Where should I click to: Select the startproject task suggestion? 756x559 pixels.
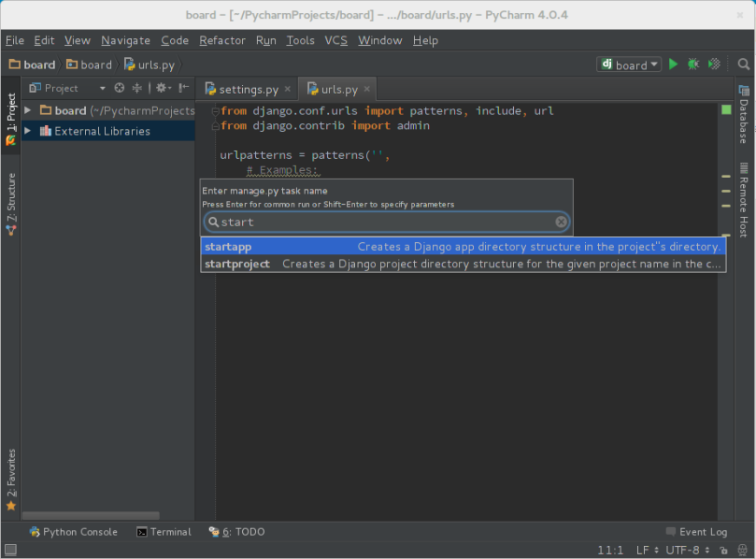463,264
